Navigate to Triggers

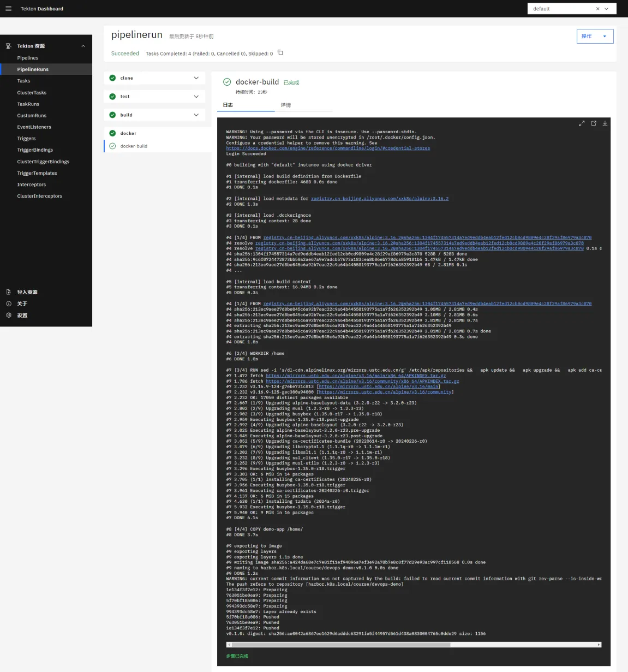click(x=26, y=139)
